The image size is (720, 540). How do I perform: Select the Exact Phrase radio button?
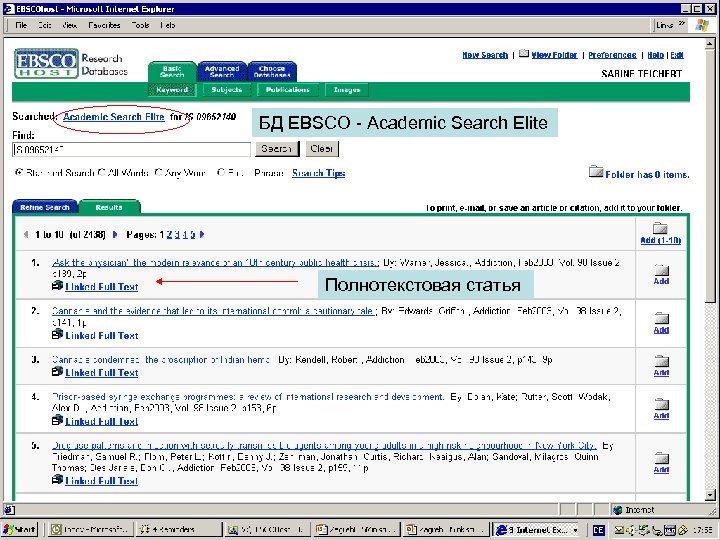coord(221,173)
